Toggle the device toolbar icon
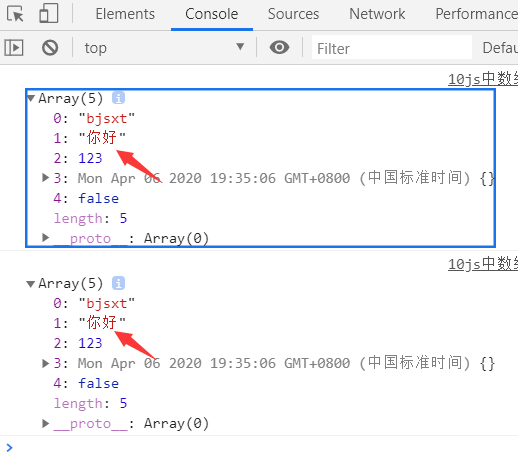This screenshot has height=453, width=518. tap(49, 13)
